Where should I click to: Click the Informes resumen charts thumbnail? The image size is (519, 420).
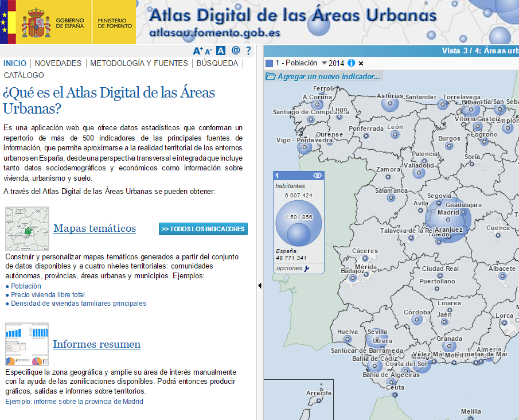(27, 344)
